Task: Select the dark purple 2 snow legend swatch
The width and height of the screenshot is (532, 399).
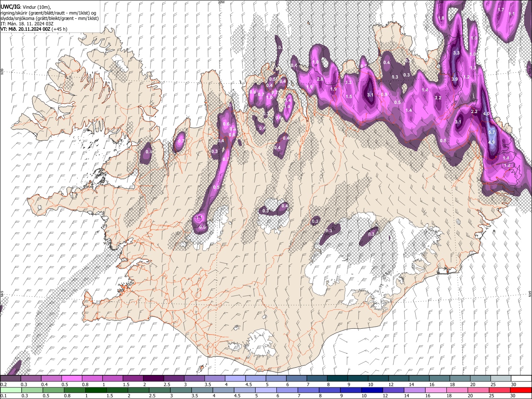Action: (153, 379)
